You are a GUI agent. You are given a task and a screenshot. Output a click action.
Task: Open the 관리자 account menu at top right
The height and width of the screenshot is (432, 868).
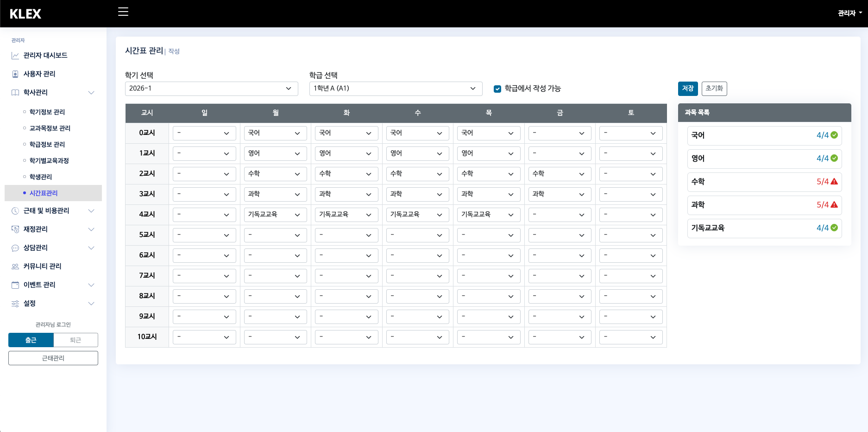point(849,13)
